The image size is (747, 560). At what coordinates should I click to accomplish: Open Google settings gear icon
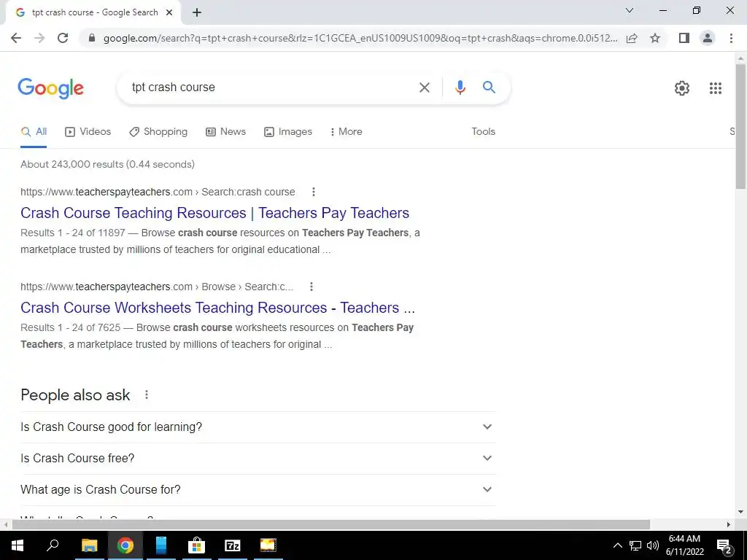coord(682,88)
